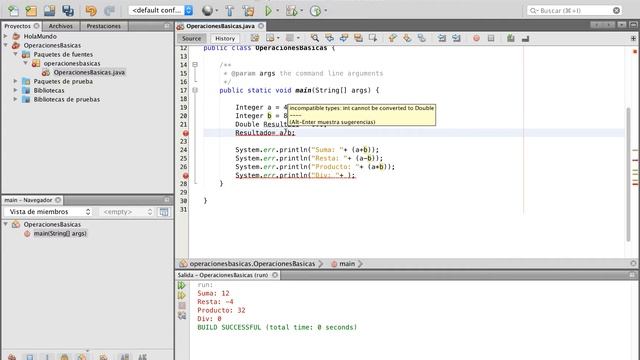
Task: Click Re-run with different parameters icon
Action: click(182, 295)
